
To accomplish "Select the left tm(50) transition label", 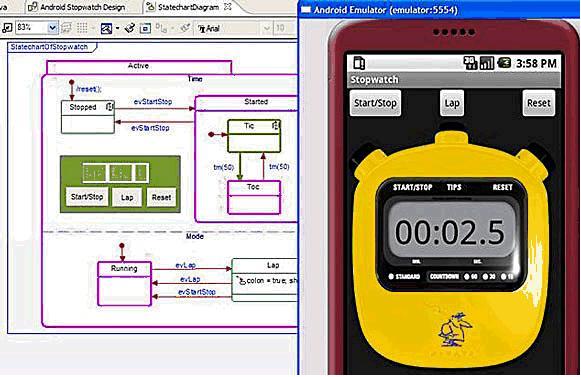I will [x=223, y=167].
